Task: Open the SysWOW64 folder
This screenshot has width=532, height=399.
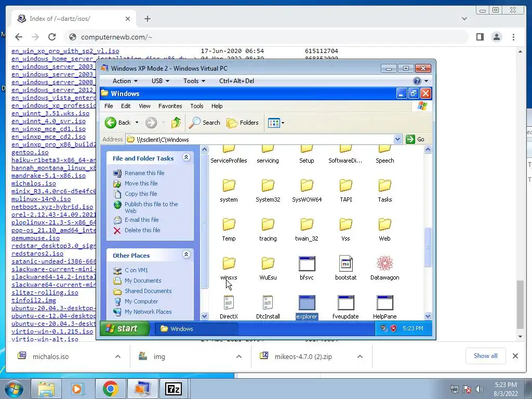Action: (x=307, y=191)
